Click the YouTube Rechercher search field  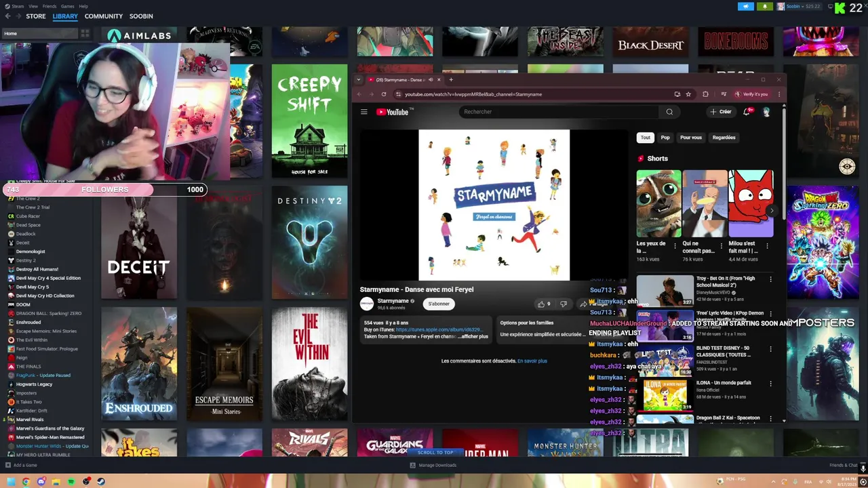coord(559,112)
